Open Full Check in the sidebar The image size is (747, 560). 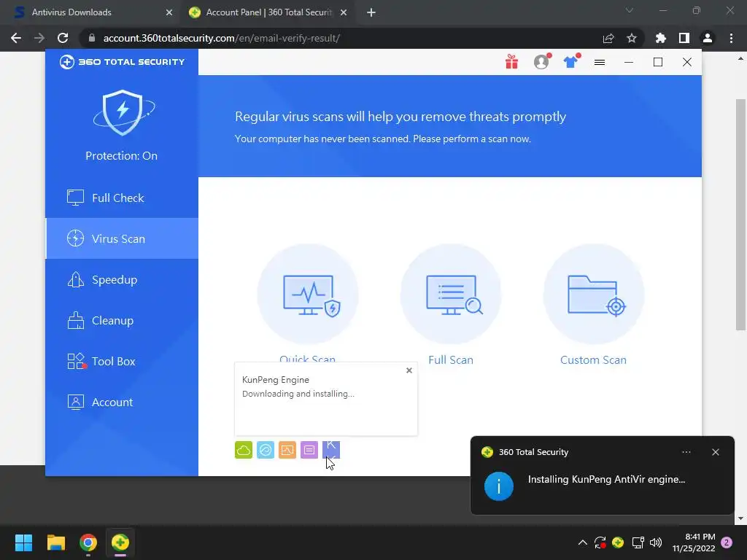click(x=122, y=198)
